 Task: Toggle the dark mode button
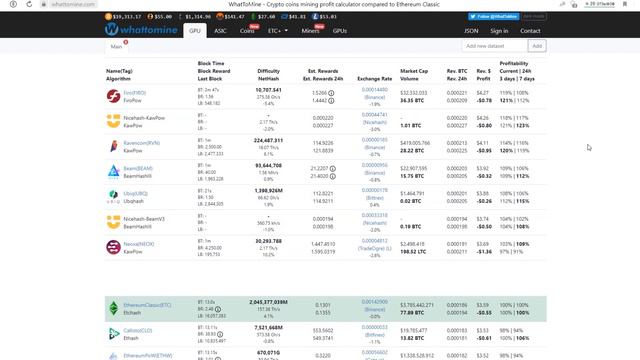534,16
